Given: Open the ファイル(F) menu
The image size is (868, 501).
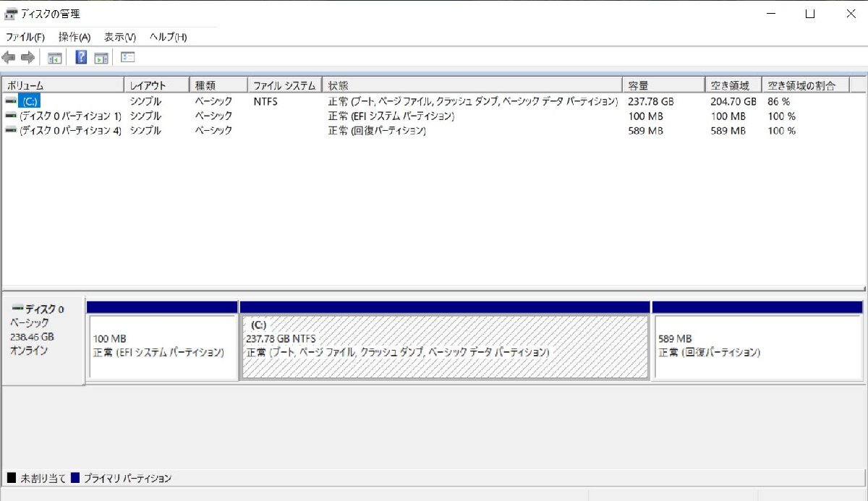Looking at the screenshot, I should point(25,37).
